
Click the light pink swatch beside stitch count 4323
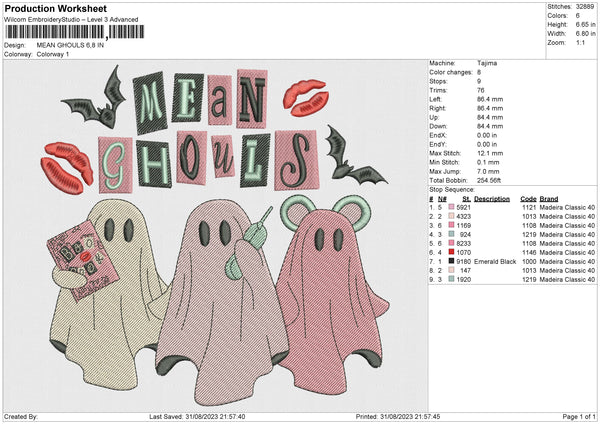pyautogui.click(x=452, y=216)
